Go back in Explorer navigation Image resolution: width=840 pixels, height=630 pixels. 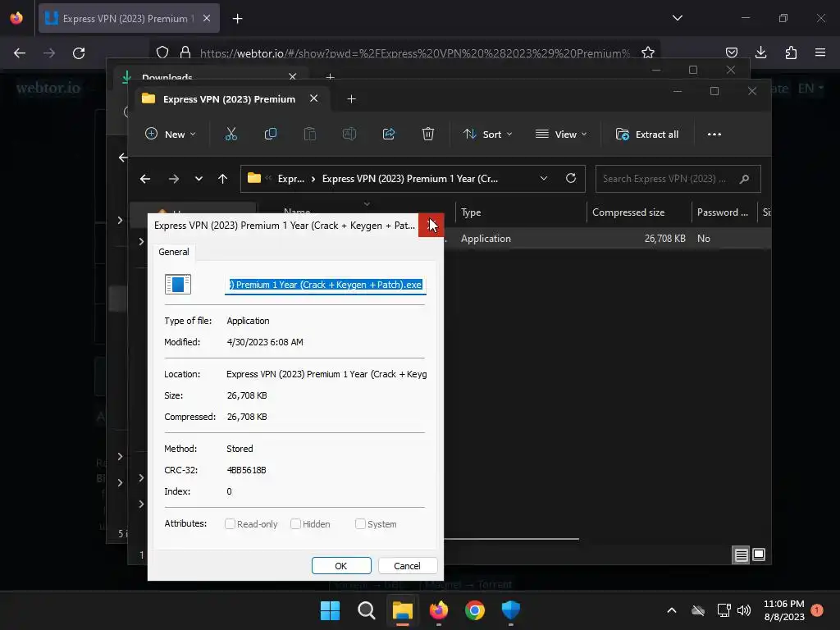pos(145,179)
